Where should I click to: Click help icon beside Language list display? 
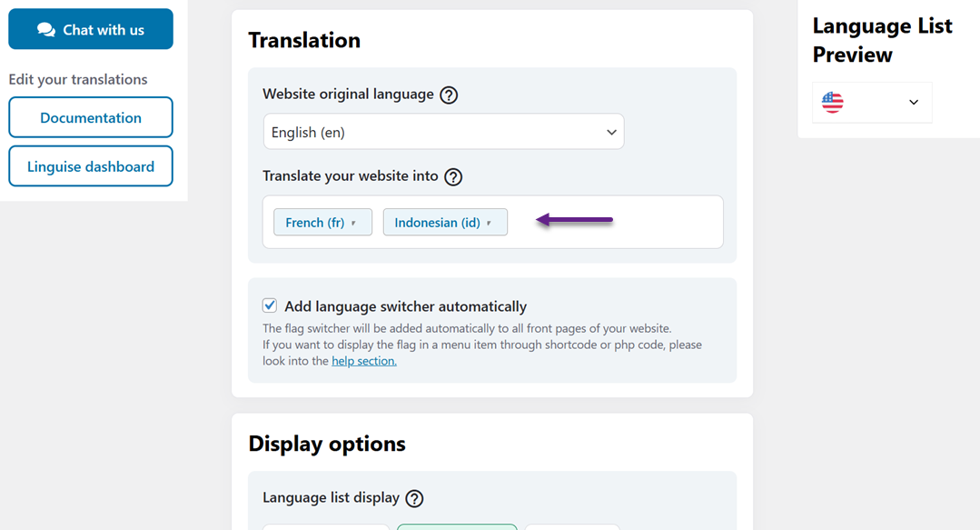(x=414, y=499)
